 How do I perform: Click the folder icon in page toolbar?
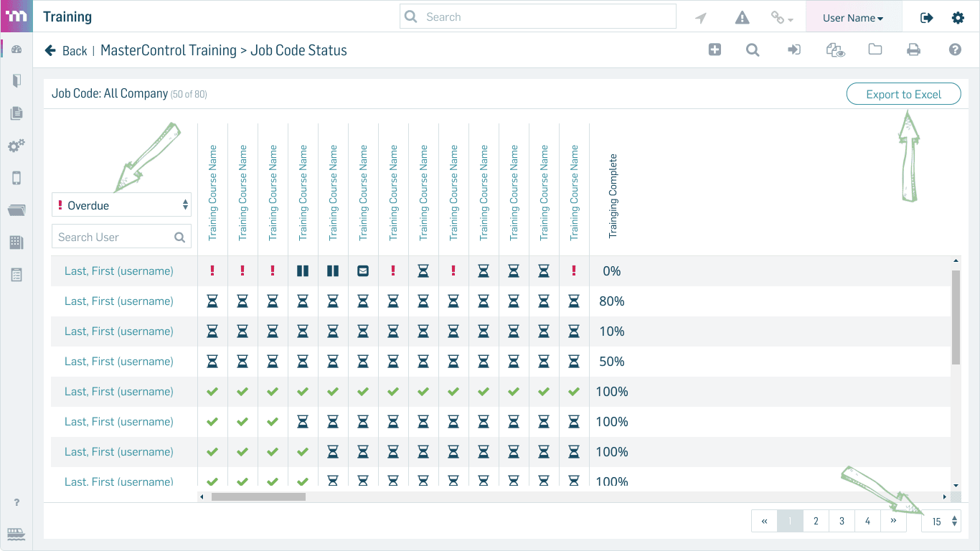click(875, 50)
